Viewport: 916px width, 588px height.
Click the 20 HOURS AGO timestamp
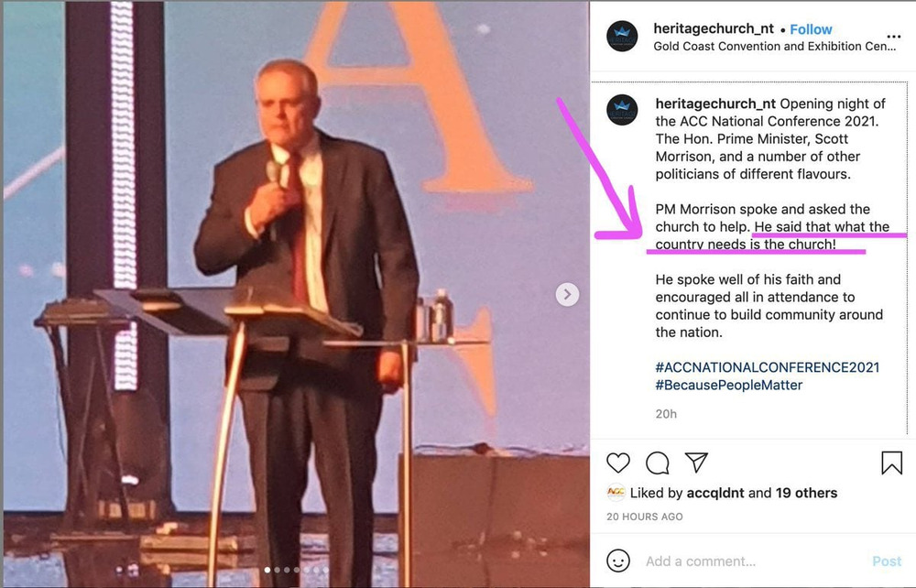click(644, 517)
